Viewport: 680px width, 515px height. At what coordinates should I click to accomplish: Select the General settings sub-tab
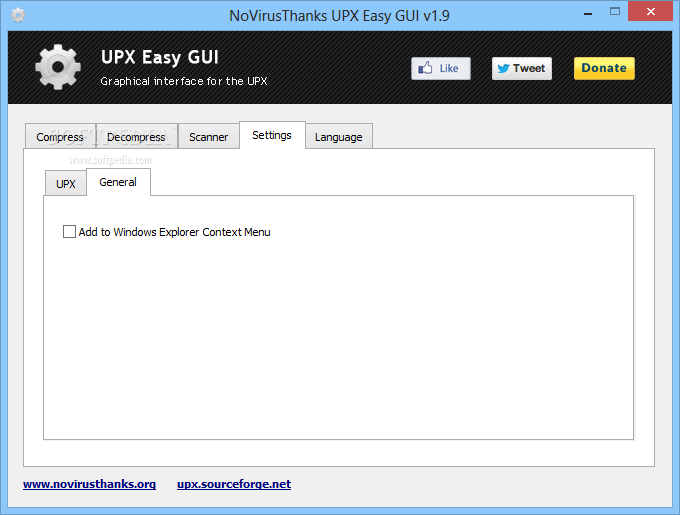point(118,182)
